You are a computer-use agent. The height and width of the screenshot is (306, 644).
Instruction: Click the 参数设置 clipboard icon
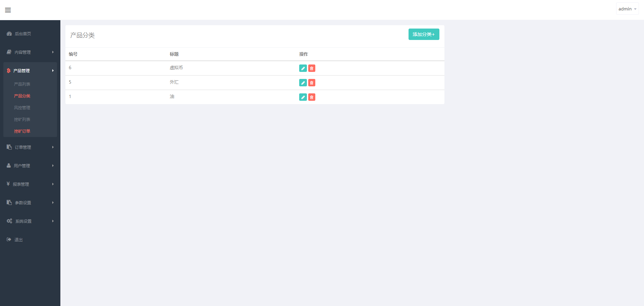point(9,203)
